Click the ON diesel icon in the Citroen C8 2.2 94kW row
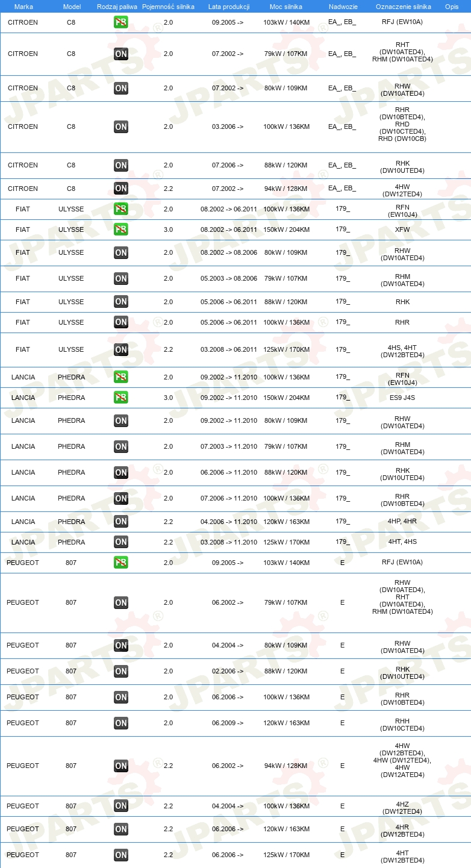Screen dimensions: 471x868 pyautogui.click(x=121, y=189)
